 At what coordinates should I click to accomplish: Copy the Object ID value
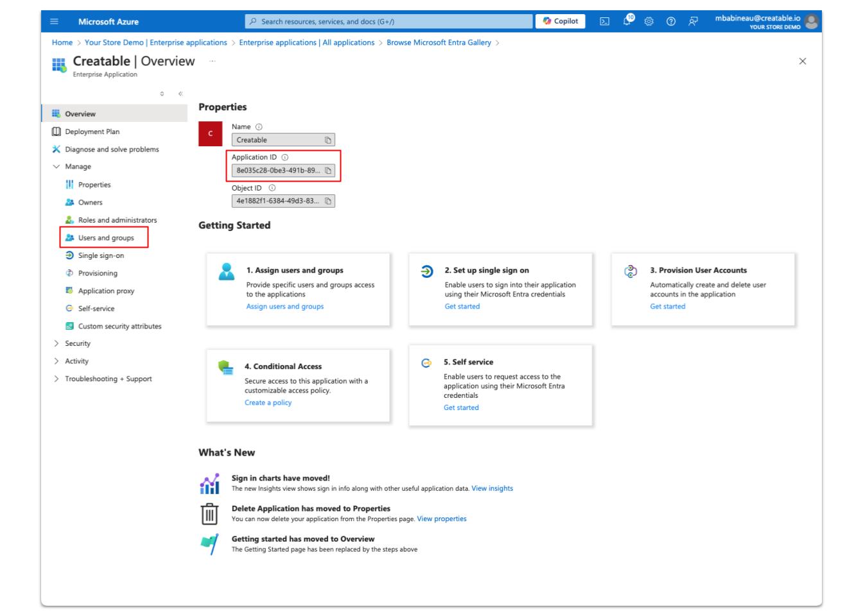pos(327,201)
